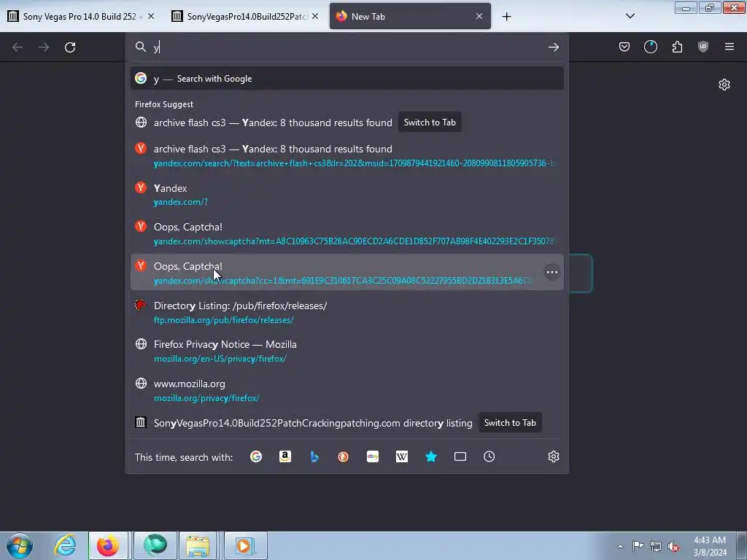Screen dimensions: 747x560
Task: Click Switch to Tab for archive flash cs3
Action: pyautogui.click(x=430, y=122)
